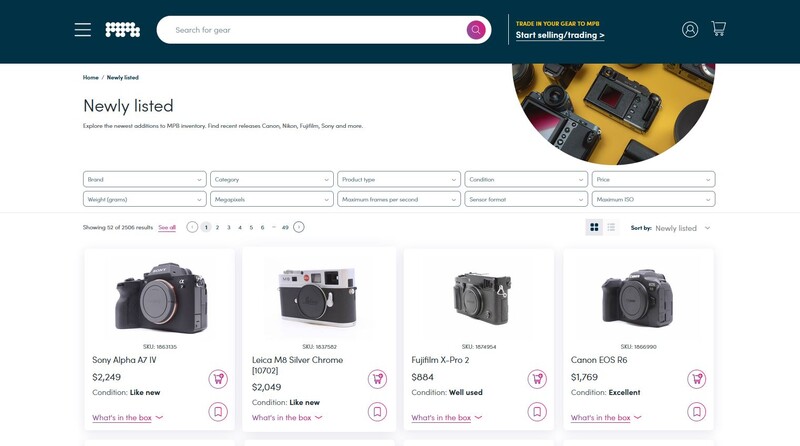
Task: Add Leica M8 Silver Chrome to cart
Action: point(377,379)
